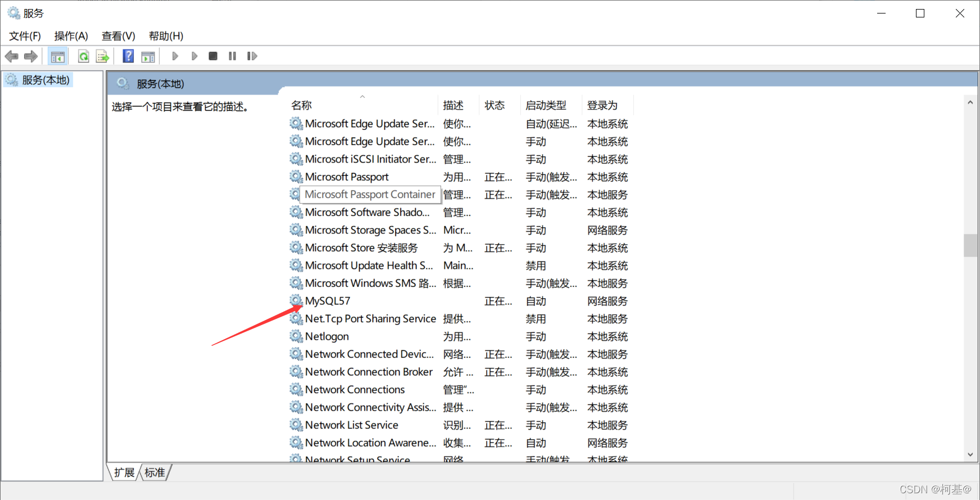Select the MySQL57 service row

tap(461, 301)
